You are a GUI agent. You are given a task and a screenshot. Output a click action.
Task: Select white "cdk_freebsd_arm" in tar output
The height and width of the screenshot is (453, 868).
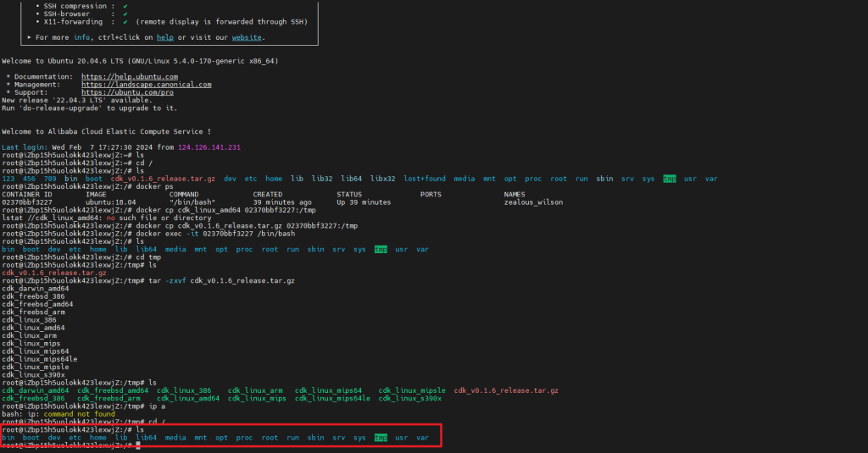coord(33,312)
